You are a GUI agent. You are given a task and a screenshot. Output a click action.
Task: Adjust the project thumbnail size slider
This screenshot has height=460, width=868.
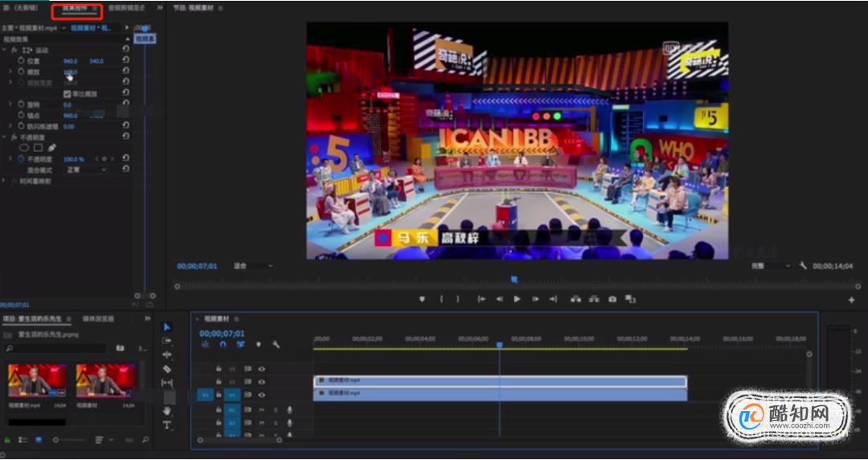pyautogui.click(x=69, y=440)
